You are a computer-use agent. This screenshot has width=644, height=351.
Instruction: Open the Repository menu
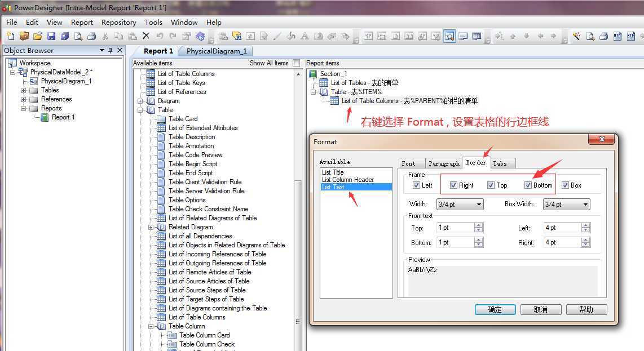click(x=118, y=22)
